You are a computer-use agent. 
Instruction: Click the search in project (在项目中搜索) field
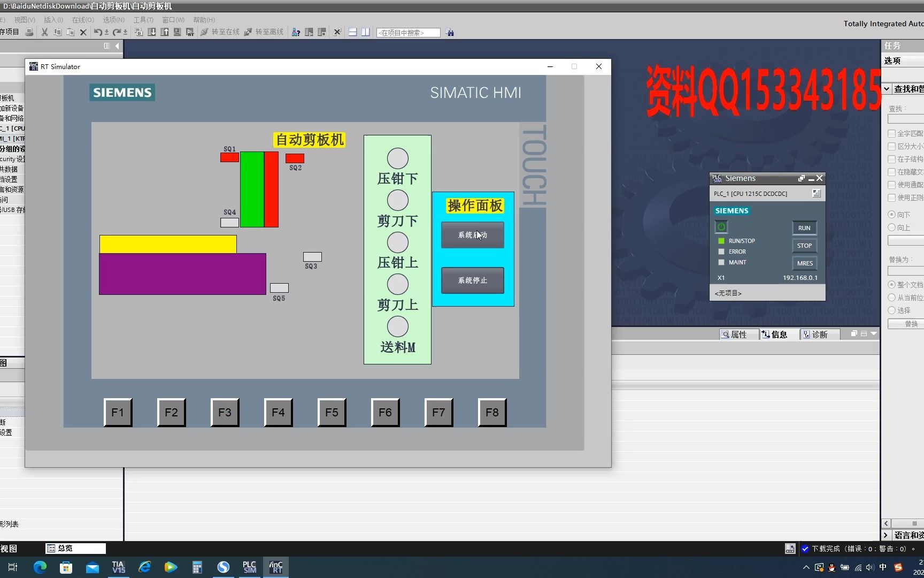pyautogui.click(x=409, y=33)
